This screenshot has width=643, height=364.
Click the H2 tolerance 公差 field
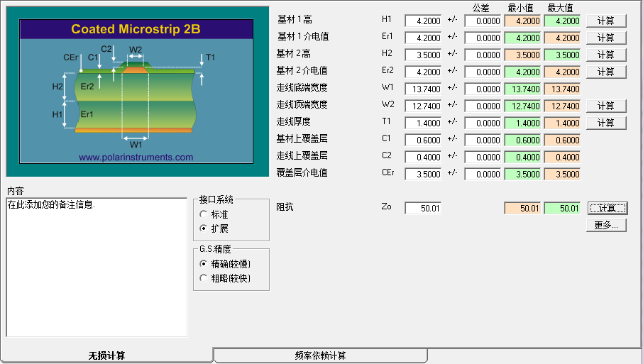click(x=483, y=55)
